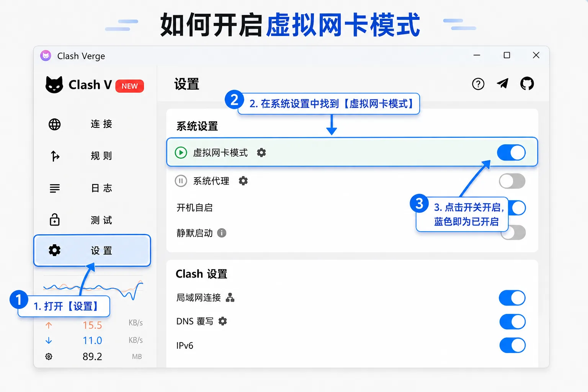This screenshot has height=392, width=588.
Task: Click the globe icon beside 连接
Action: [x=55, y=124]
